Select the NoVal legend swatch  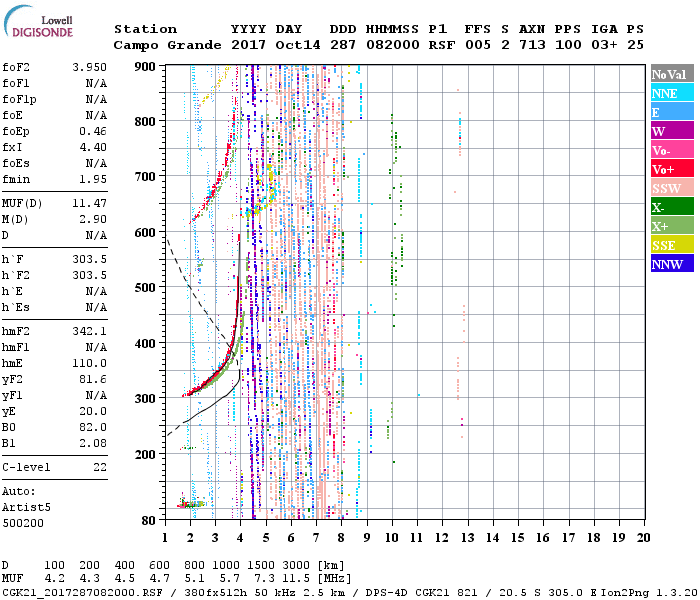click(x=670, y=75)
